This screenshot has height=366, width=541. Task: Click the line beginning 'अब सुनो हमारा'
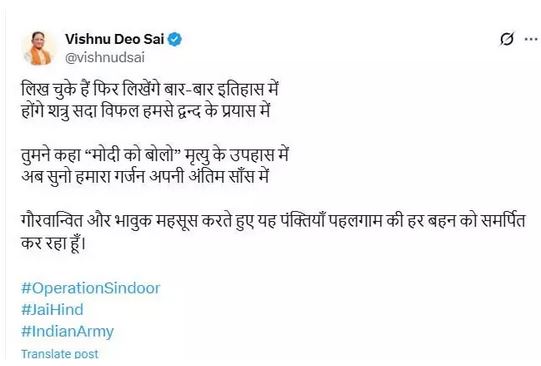click(x=145, y=177)
